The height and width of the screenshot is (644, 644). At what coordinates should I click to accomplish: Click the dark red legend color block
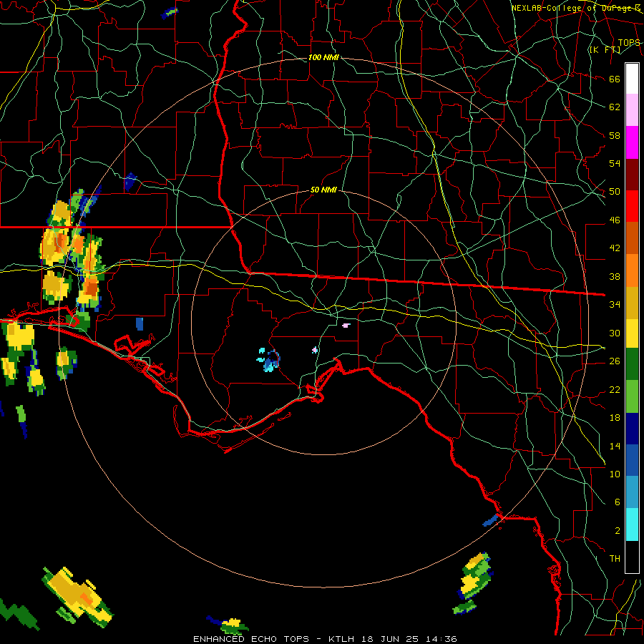[x=632, y=174]
